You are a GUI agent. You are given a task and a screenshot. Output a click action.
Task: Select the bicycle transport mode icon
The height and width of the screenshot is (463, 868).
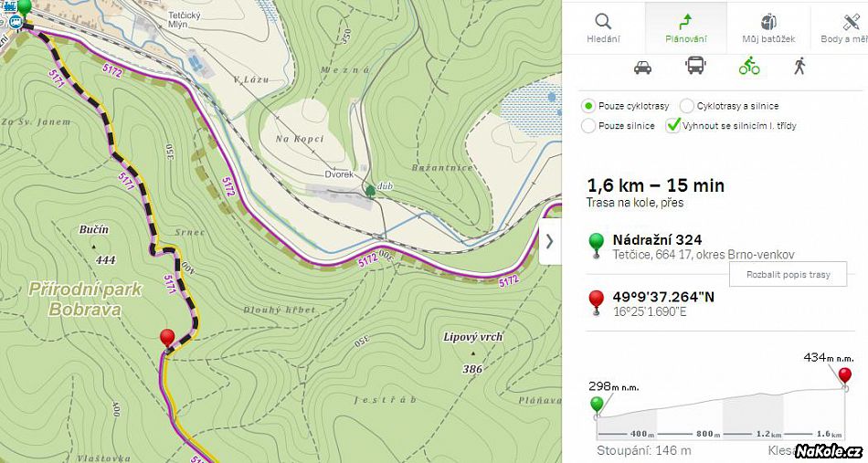pos(749,66)
